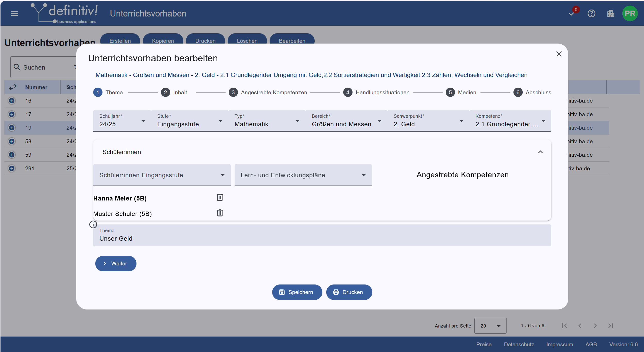Open the Anzahl pro Seite dropdown
Viewport: 644px width, 352px height.
490,326
